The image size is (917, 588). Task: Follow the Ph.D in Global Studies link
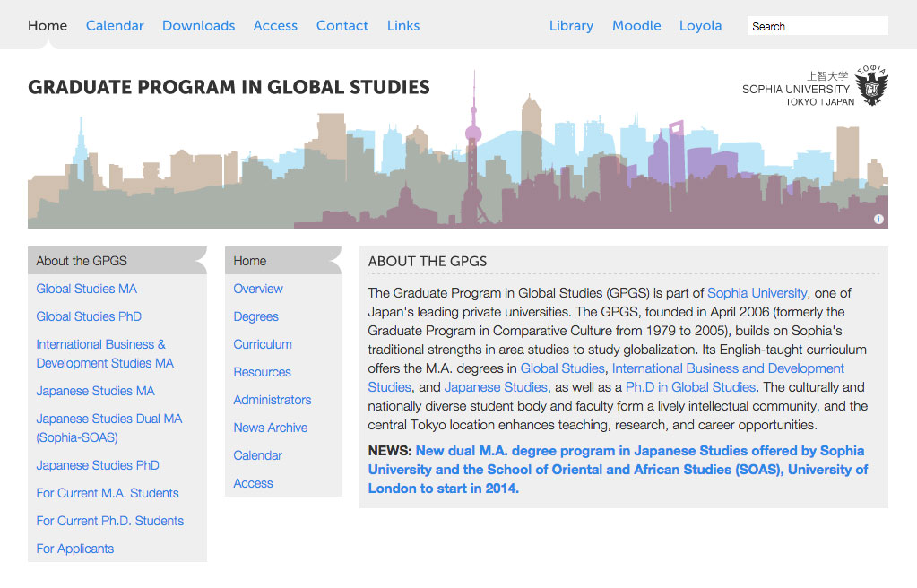tap(691, 387)
